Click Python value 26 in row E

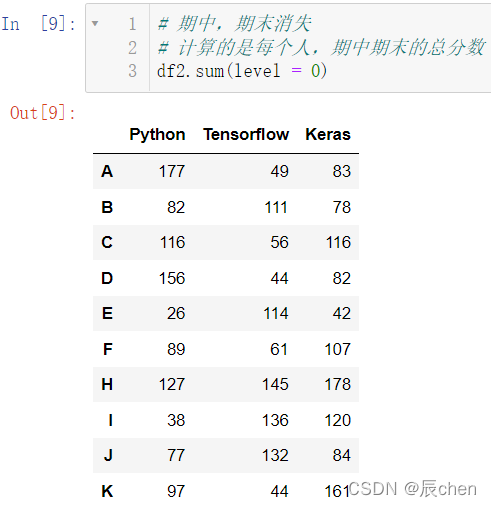[176, 314]
